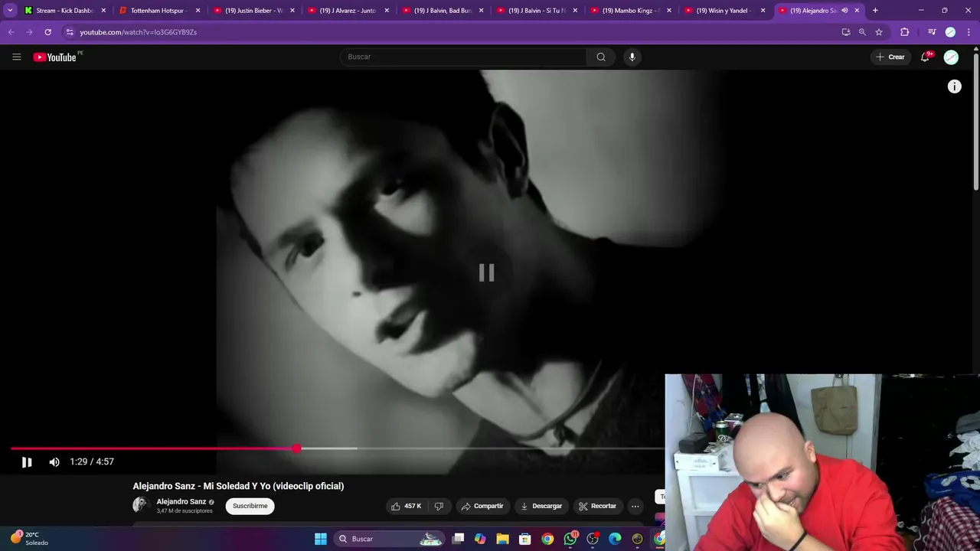Open a new browser tab

875,11
